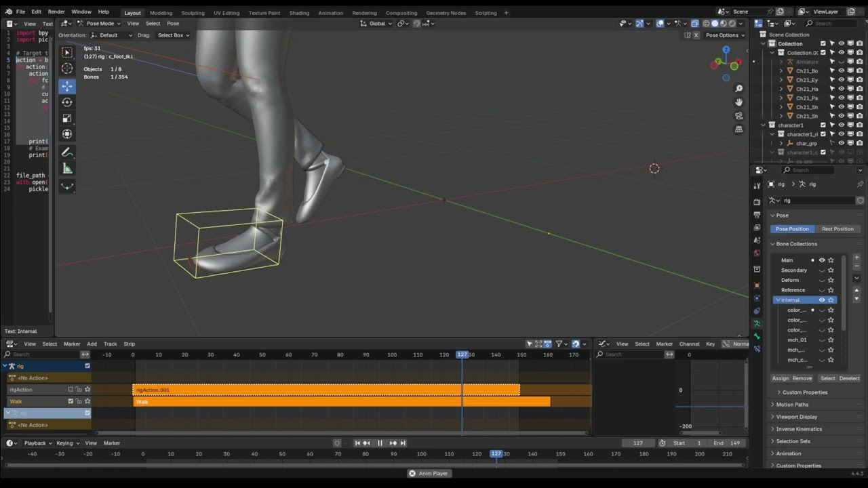This screenshot has width=868, height=488.
Task: Open the Keying dropdown in timeline
Action: [x=68, y=443]
